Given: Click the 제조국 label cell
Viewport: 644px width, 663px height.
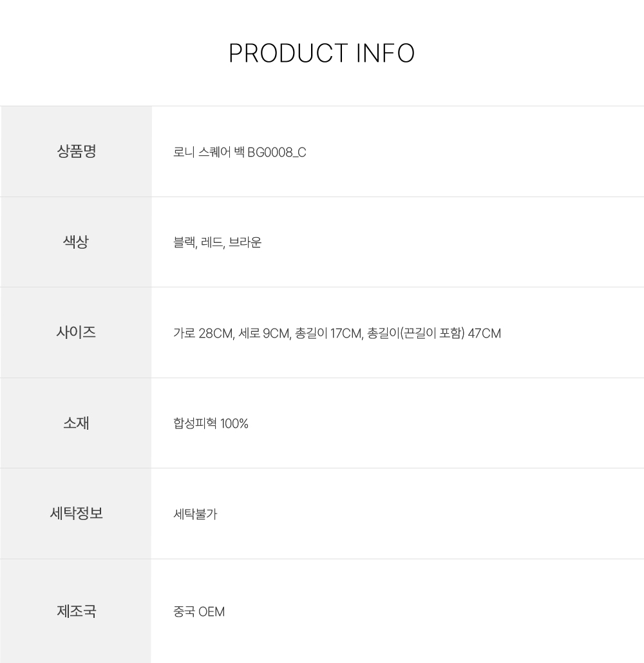Looking at the screenshot, I should pyautogui.click(x=76, y=611).
